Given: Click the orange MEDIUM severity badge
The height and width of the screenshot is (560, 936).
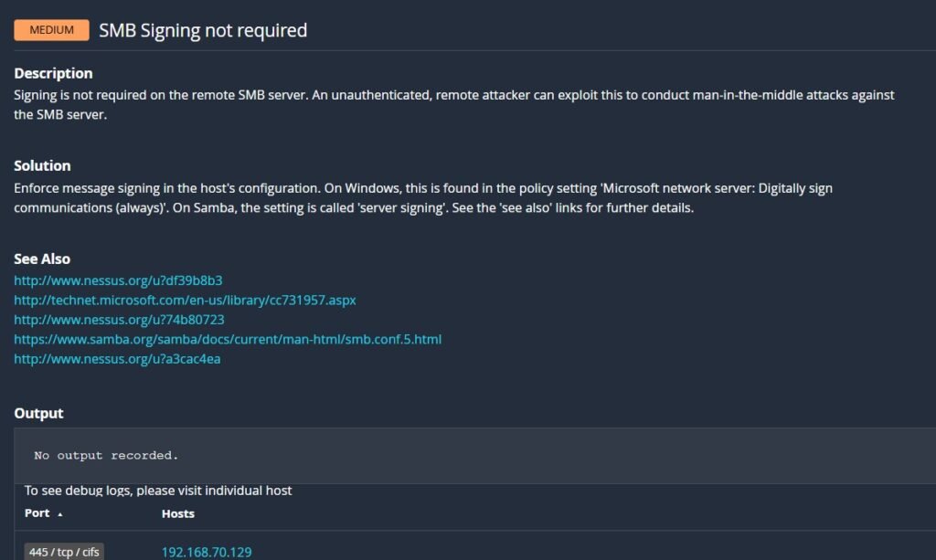Looking at the screenshot, I should [52, 30].
